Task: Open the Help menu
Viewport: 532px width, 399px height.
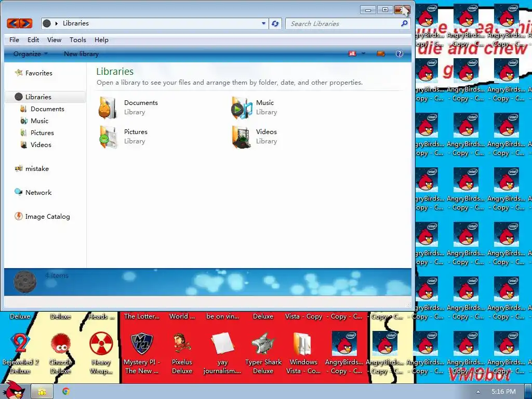Action: 101,39
